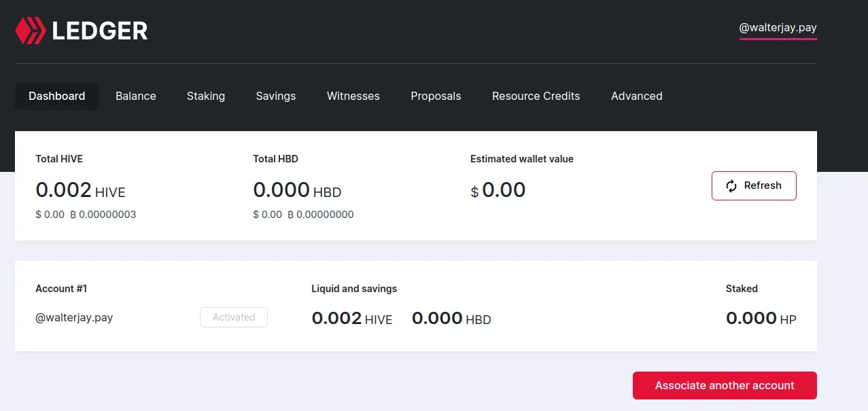Screen dimensions: 868x411
Task: Click the 0.000 HP staked amount
Action: tap(761, 318)
